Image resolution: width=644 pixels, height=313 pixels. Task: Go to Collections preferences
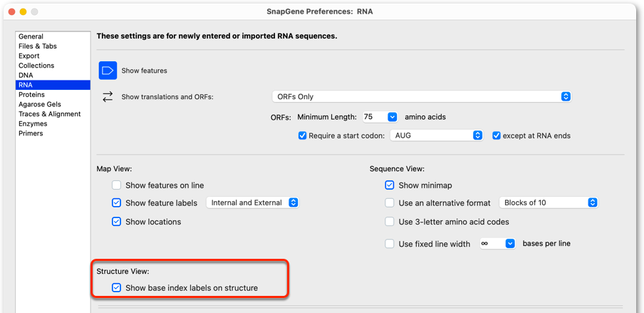click(x=53, y=66)
